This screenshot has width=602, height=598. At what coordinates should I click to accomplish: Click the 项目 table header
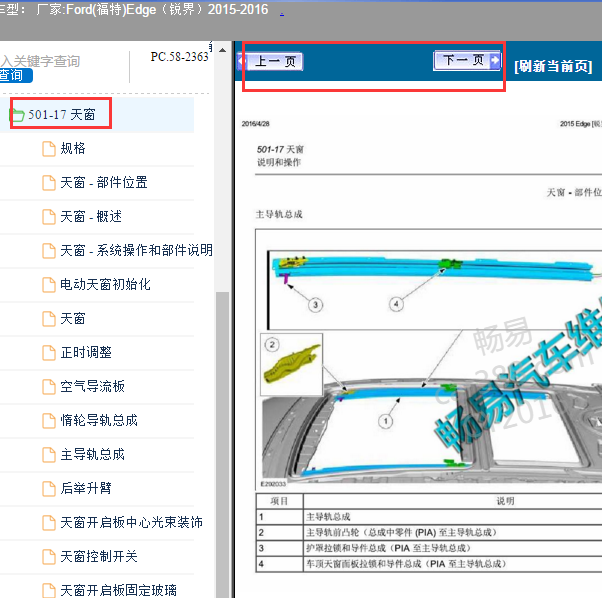pyautogui.click(x=279, y=501)
